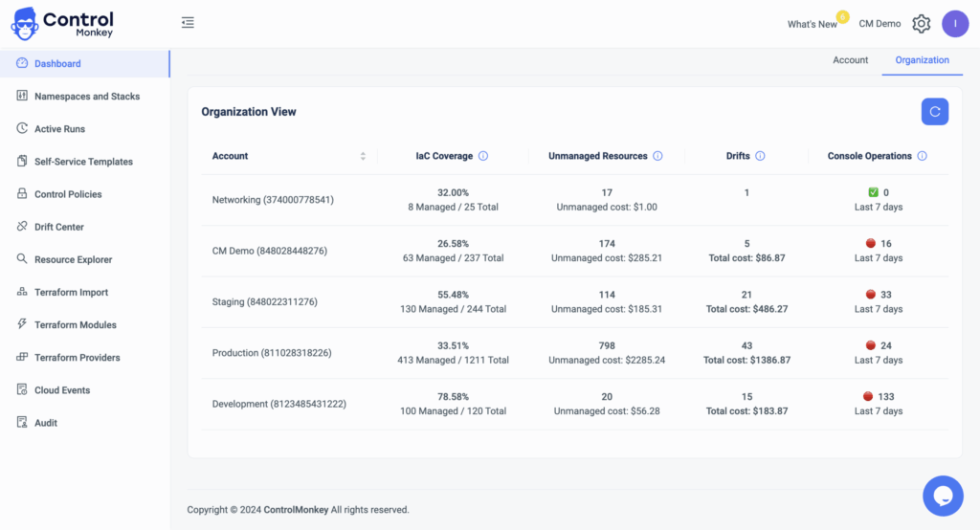Click the Control Monkey logo
Viewport: 980px width, 530px height.
[62, 24]
